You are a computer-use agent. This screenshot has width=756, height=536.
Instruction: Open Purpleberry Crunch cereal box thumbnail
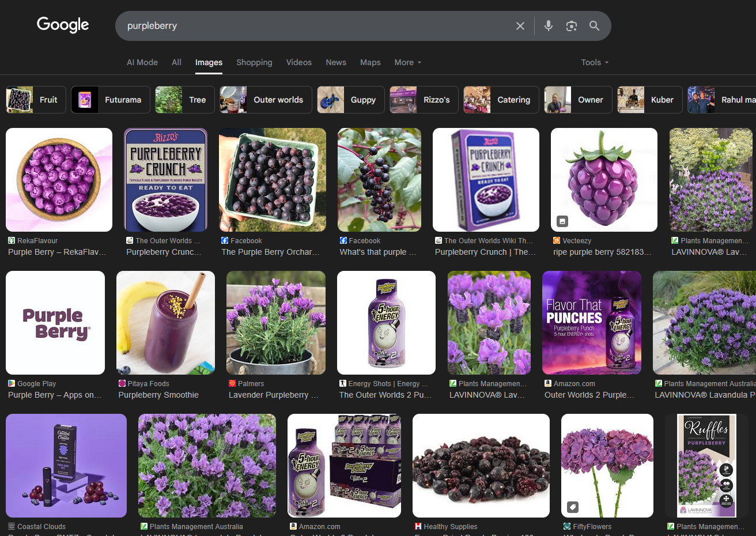click(x=486, y=180)
